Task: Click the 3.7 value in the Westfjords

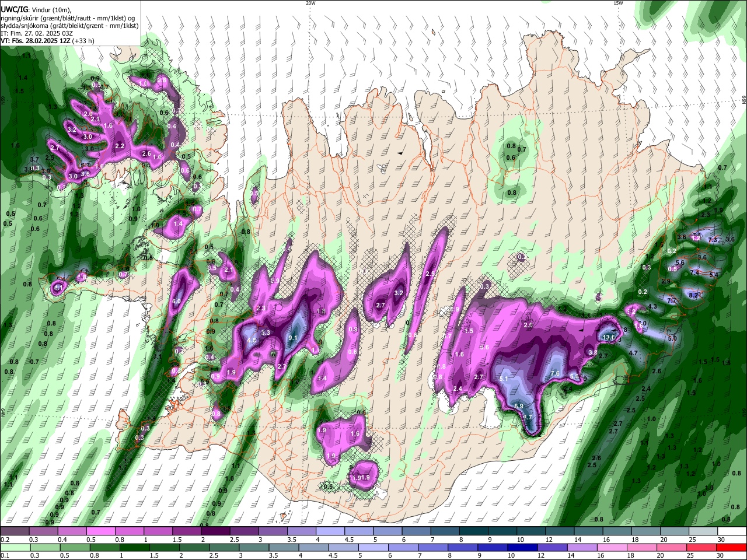Action: point(34,159)
